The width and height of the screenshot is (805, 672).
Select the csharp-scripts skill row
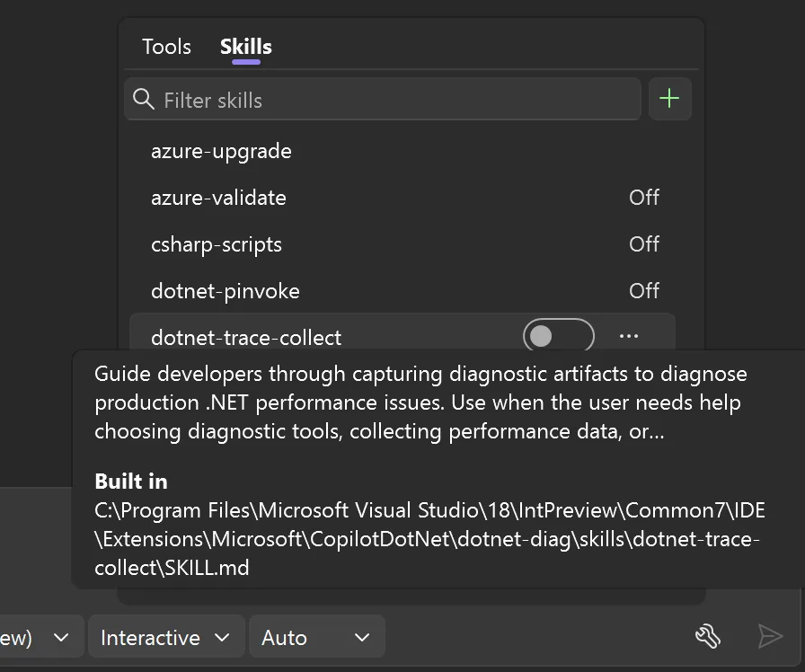(402, 244)
